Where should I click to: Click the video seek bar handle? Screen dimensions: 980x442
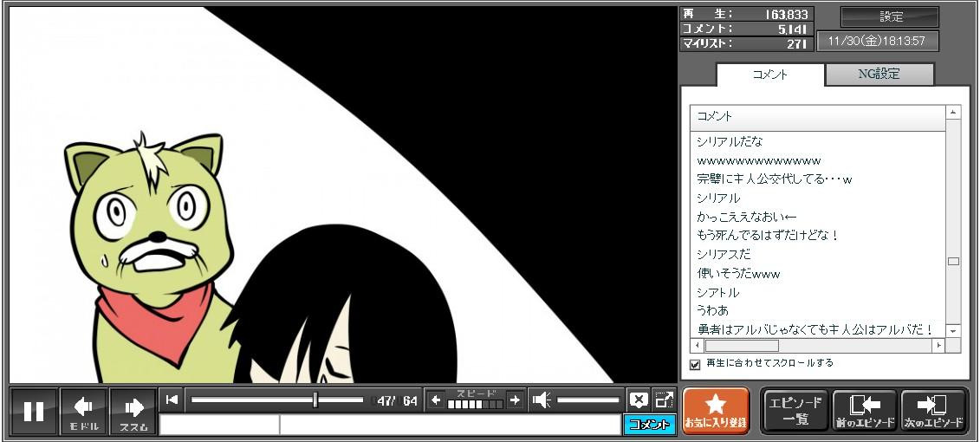[x=315, y=400]
